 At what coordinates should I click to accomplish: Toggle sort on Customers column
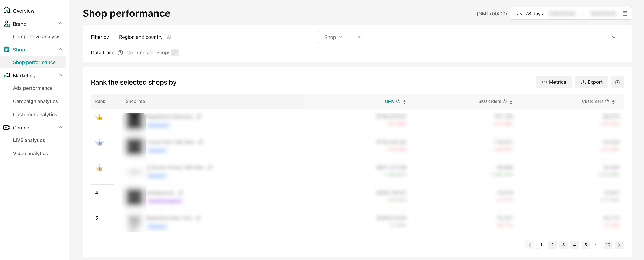pos(613,102)
